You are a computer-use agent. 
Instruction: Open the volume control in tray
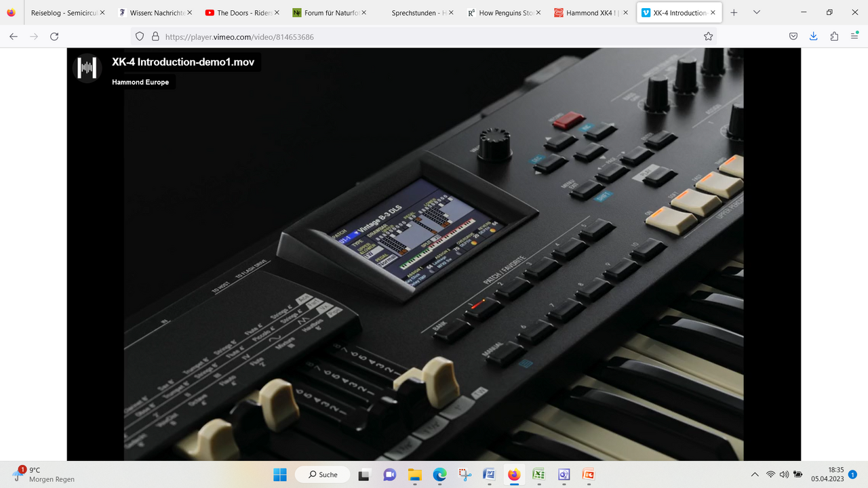[784, 474]
